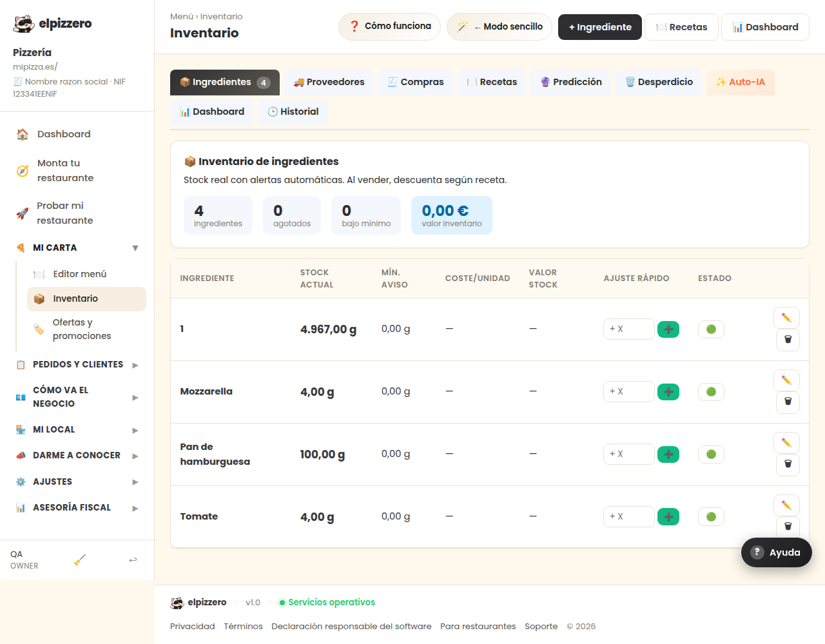Toggle green status for Mozzarella row
Screen dimensions: 825x644
[x=711, y=392]
